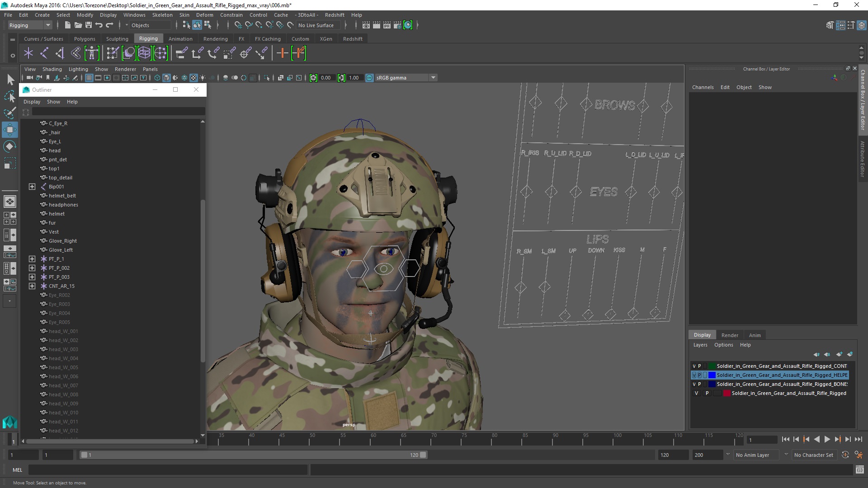Toggle wireframe display cube icon in viewport
Viewport: 868px width, 488px height.
[157, 78]
